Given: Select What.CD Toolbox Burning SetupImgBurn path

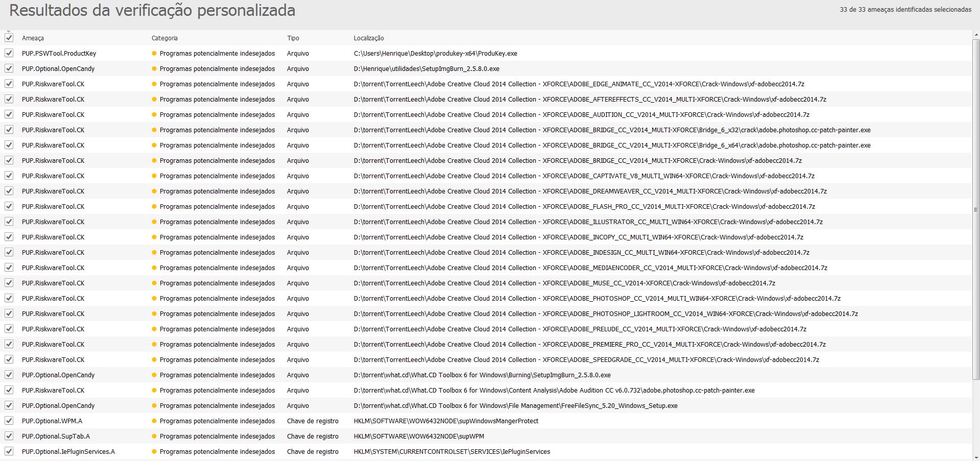Looking at the screenshot, I should pyautogui.click(x=482, y=375).
